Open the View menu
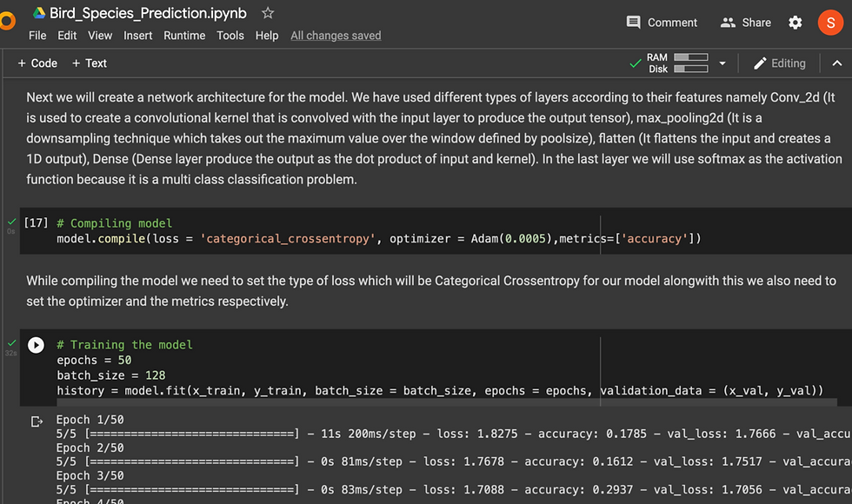This screenshot has width=852, height=504. click(100, 36)
